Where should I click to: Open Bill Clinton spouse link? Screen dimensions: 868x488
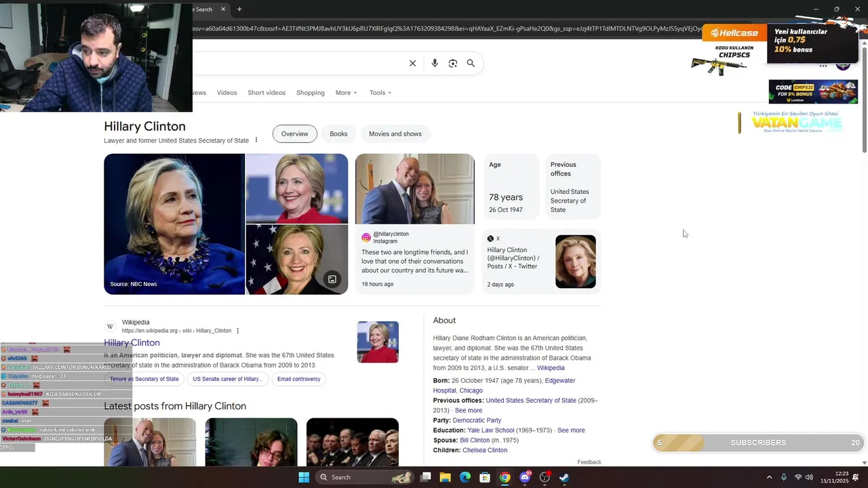[x=475, y=441]
